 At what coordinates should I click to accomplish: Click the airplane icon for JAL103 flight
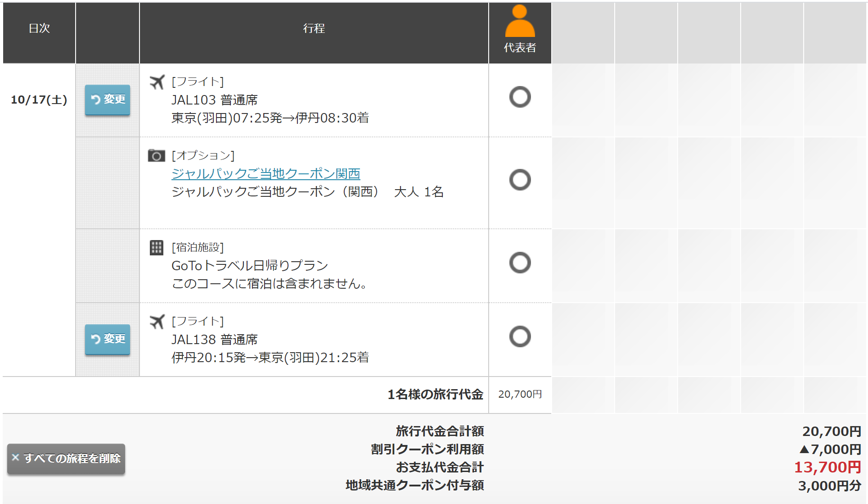pos(157,82)
